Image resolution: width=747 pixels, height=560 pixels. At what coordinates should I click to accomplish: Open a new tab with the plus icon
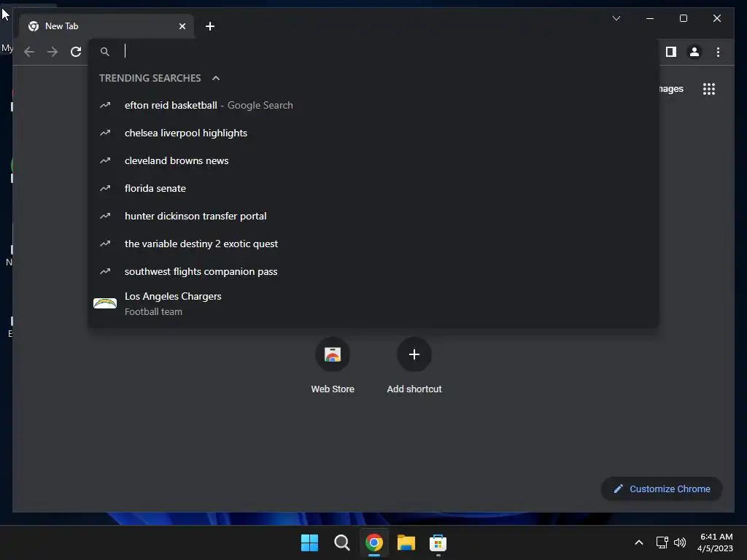pos(210,26)
